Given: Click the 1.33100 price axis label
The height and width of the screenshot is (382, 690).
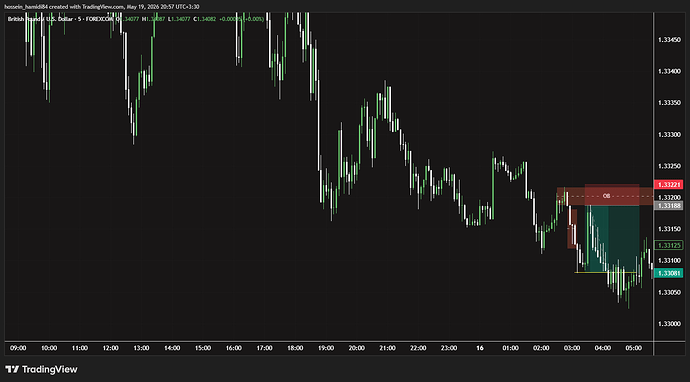Looking at the screenshot, I should [668, 261].
